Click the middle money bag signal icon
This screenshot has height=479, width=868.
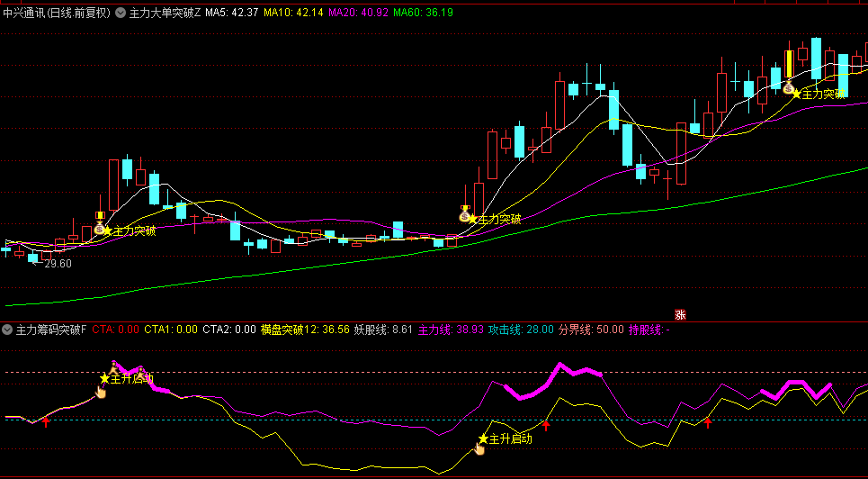tap(465, 216)
